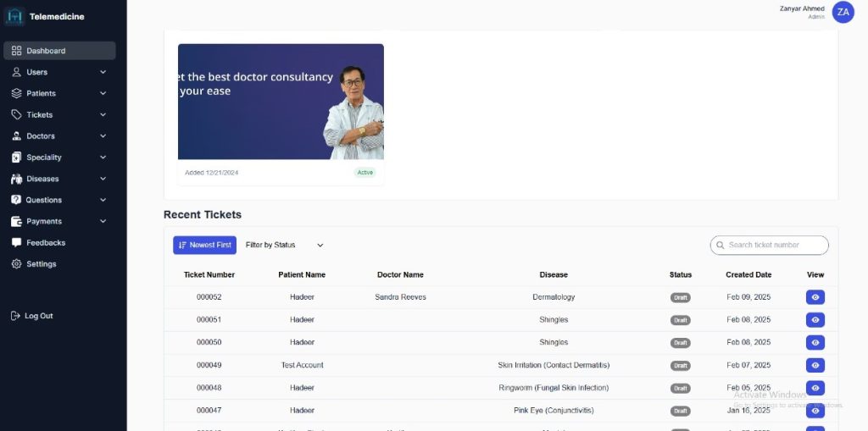Click the Payments wallet icon
The image size is (868, 431).
pyautogui.click(x=16, y=222)
